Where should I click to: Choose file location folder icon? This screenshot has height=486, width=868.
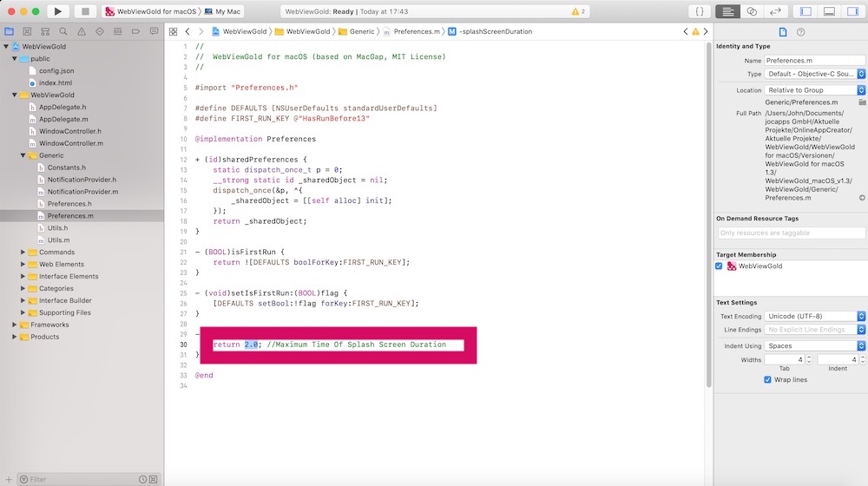pyautogui.click(x=862, y=102)
